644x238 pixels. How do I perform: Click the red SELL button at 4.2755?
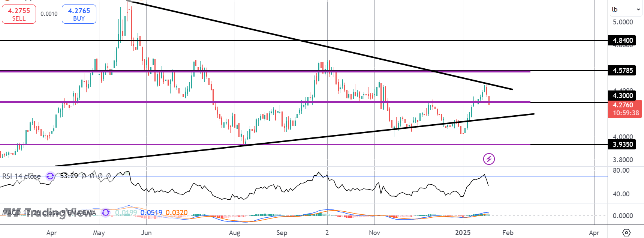[19, 14]
